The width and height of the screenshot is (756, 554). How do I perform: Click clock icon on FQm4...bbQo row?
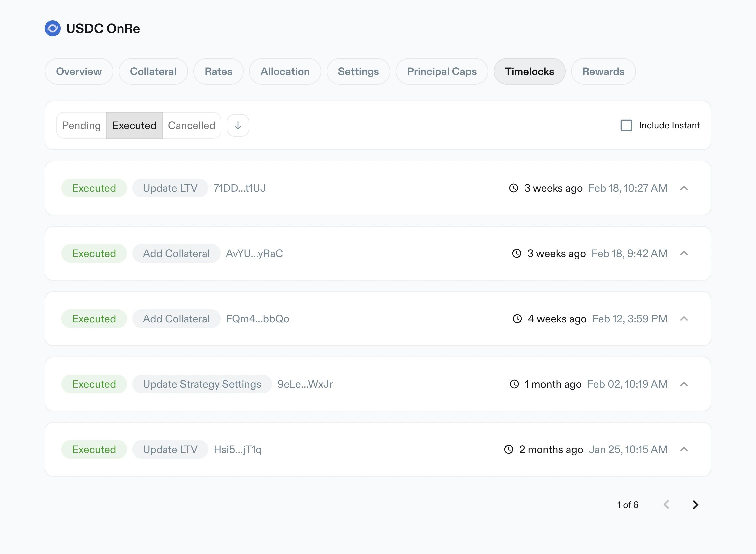pos(517,319)
